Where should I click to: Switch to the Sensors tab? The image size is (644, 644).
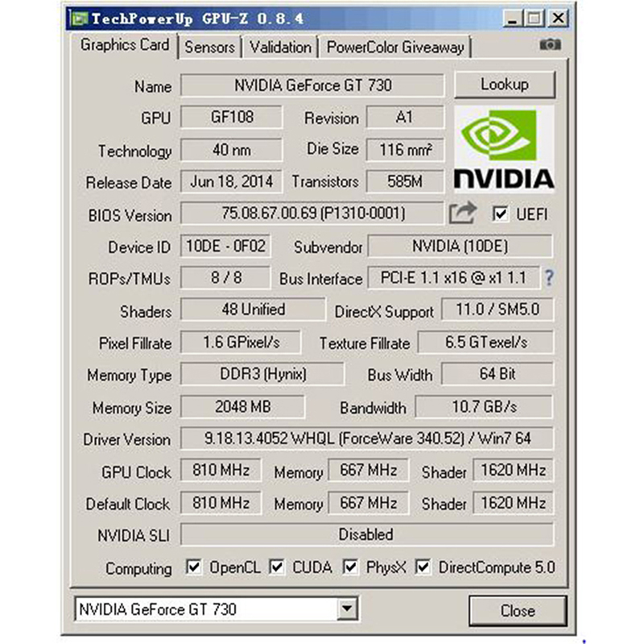click(209, 47)
